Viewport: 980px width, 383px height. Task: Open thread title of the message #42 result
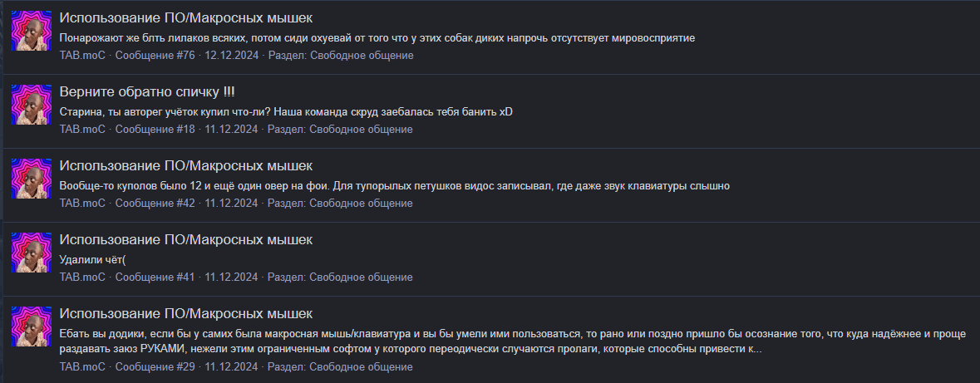(186, 165)
